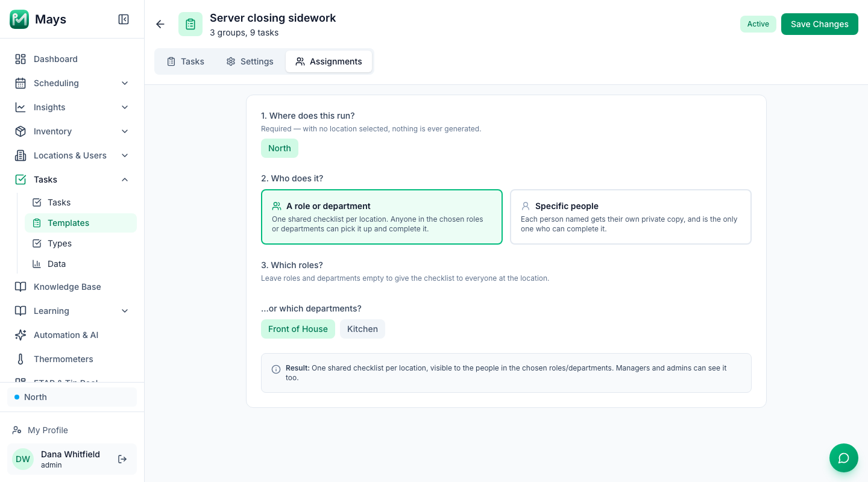Collapse the Tasks menu chevron
Viewport: 868px width, 482px height.
click(125, 180)
